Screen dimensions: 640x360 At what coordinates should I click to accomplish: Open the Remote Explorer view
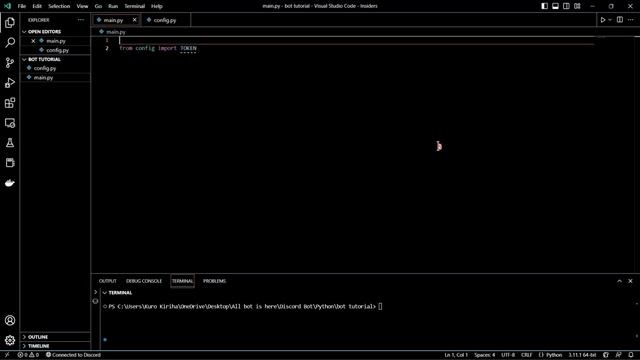10,122
